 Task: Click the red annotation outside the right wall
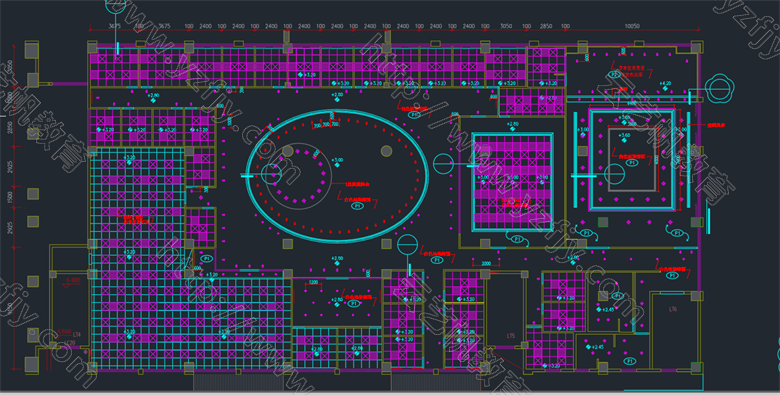[x=716, y=125]
